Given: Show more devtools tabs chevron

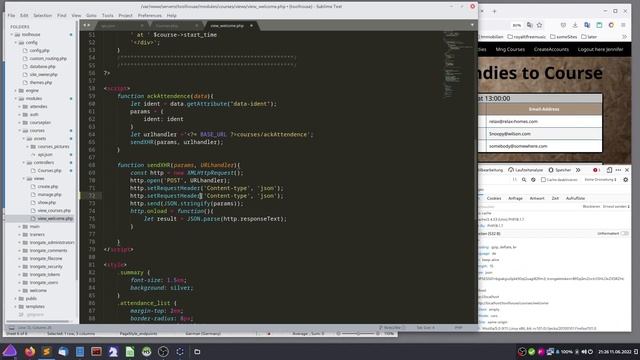Looking at the screenshot, I should click(578, 170).
